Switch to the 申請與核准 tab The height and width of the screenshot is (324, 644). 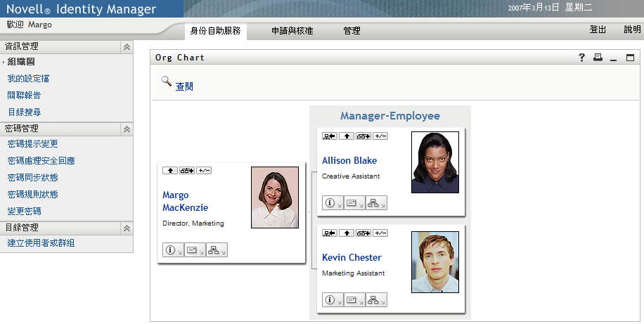[292, 31]
